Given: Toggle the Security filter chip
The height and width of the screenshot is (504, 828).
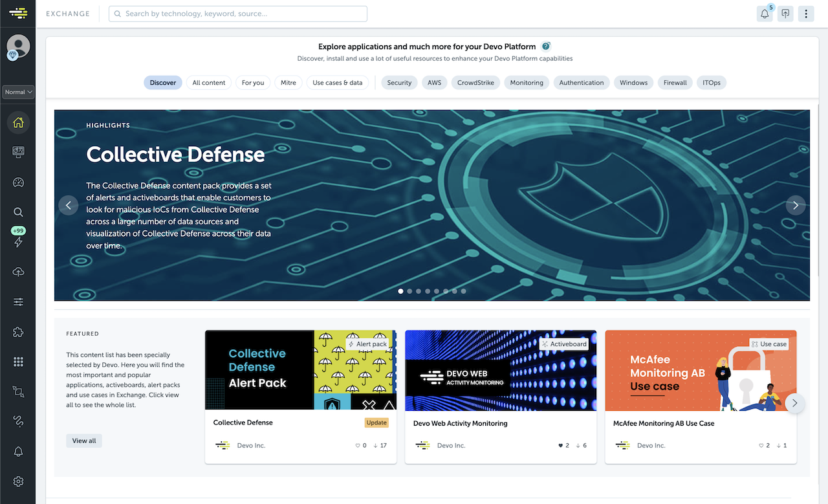Looking at the screenshot, I should (x=399, y=83).
